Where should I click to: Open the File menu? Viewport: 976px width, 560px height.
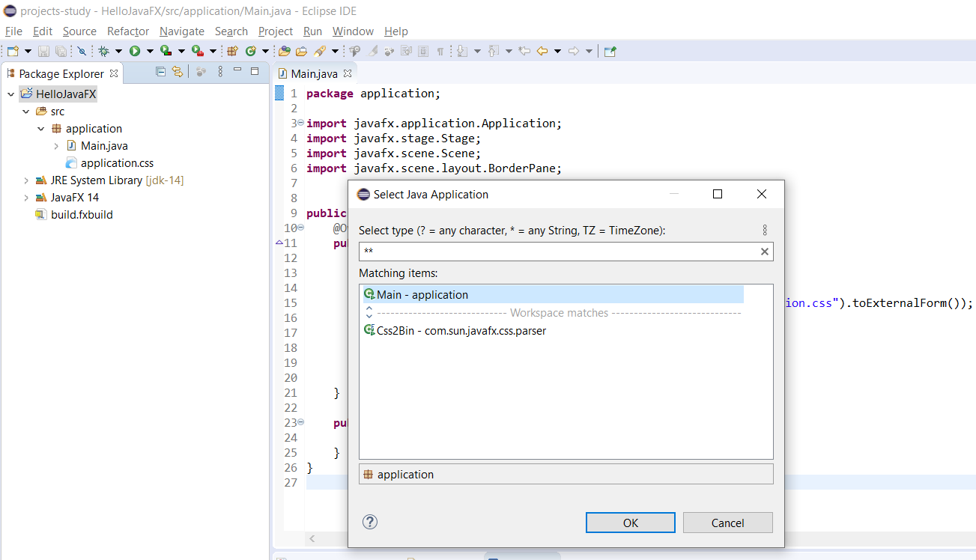[13, 31]
